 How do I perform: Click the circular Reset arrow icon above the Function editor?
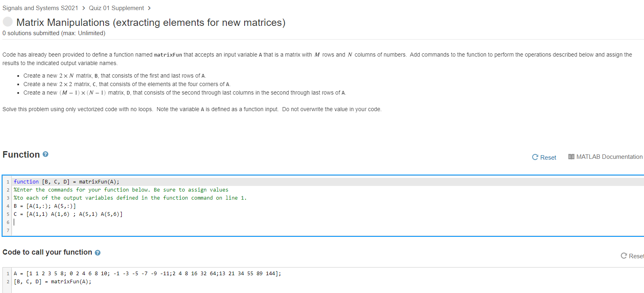(534, 157)
